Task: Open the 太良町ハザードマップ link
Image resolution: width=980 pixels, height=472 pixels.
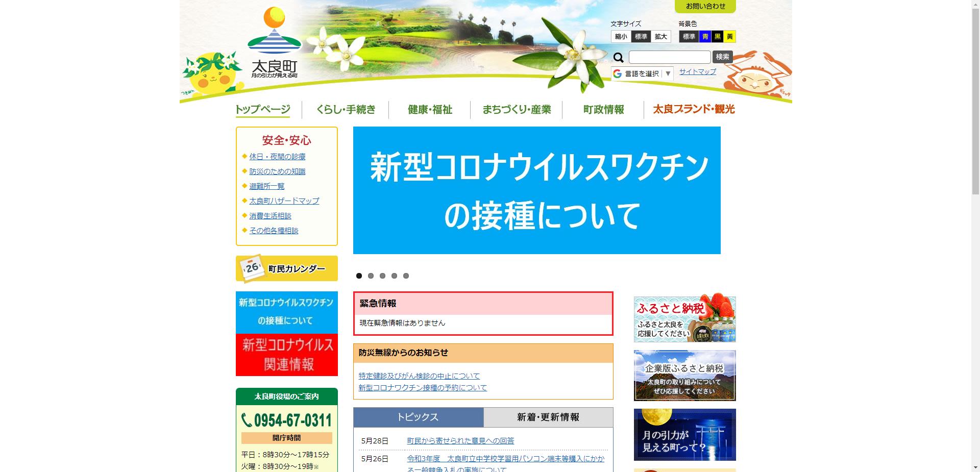Action: 284,201
